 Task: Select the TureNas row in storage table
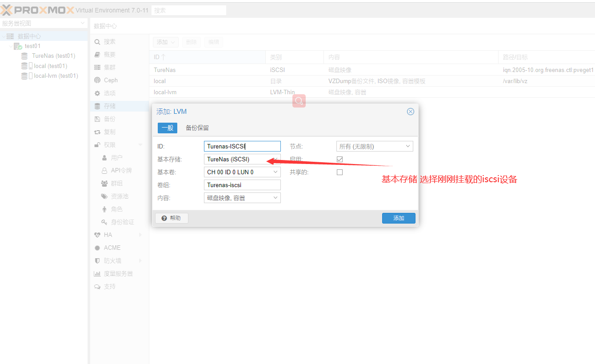pyautogui.click(x=372, y=70)
